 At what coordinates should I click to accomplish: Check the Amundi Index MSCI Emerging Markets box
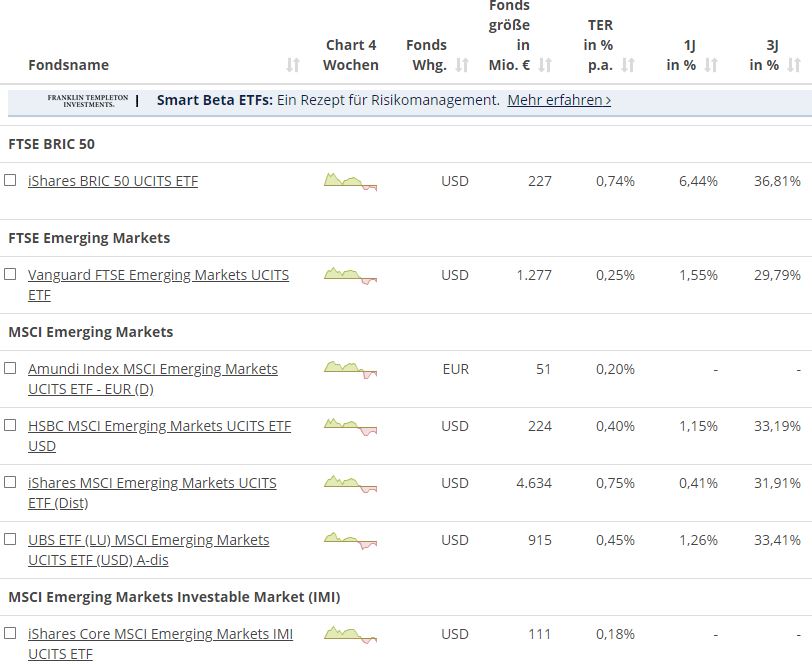pyautogui.click(x=11, y=368)
